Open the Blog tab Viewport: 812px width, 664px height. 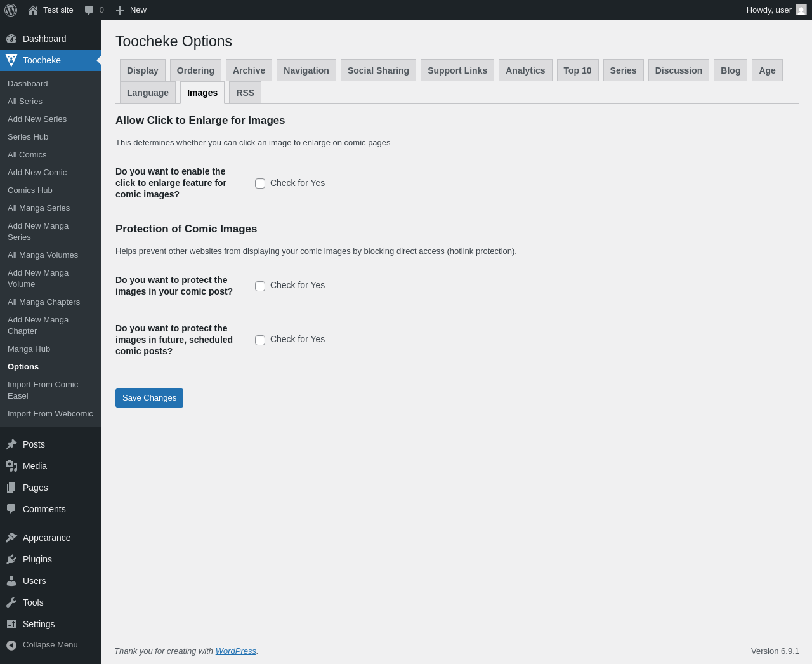pyautogui.click(x=730, y=70)
